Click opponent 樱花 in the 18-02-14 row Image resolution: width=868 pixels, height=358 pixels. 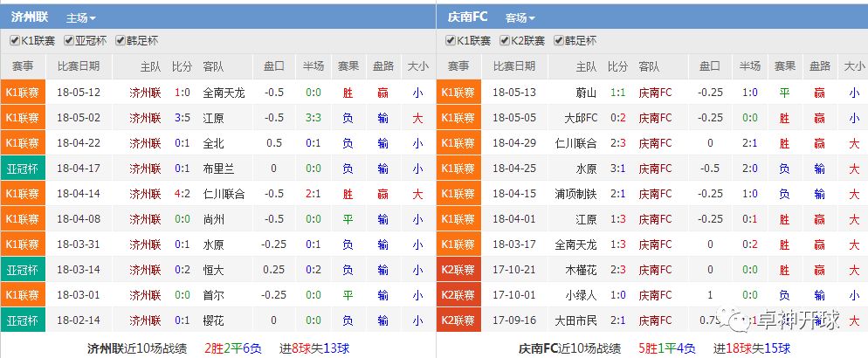(214, 320)
